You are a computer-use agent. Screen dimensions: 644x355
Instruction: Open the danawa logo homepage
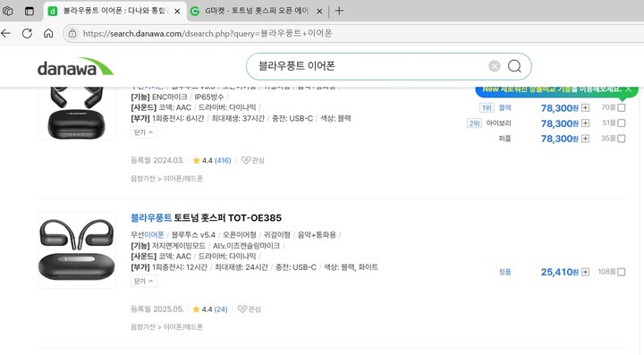[75, 67]
